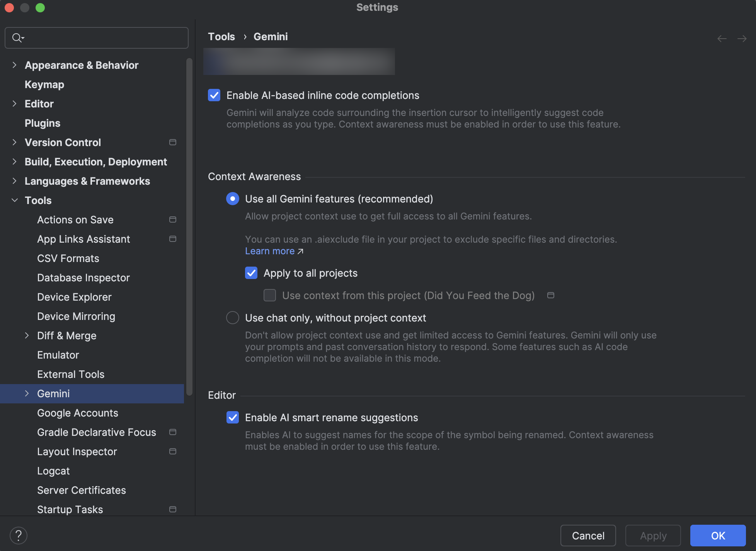This screenshot has width=756, height=551.
Task: Collapse the Tools tree section
Action: (14, 201)
